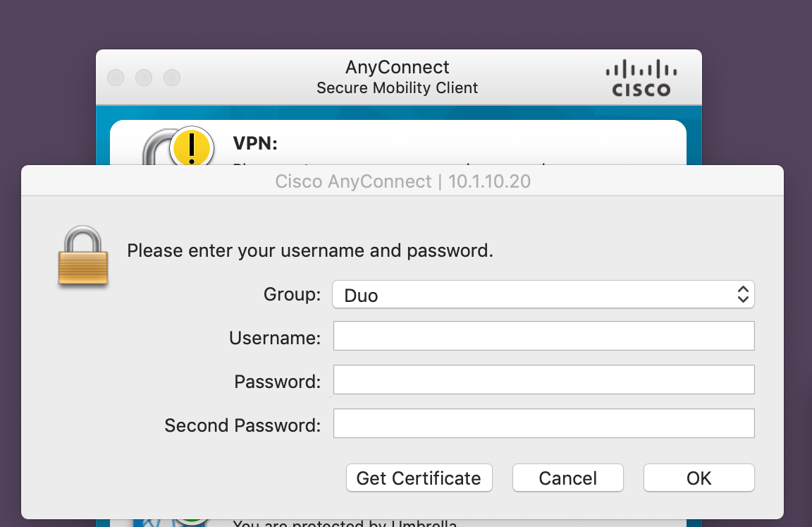Click the dropdown chevron beside Duo
Image resolution: width=812 pixels, height=527 pixels.
(x=742, y=294)
